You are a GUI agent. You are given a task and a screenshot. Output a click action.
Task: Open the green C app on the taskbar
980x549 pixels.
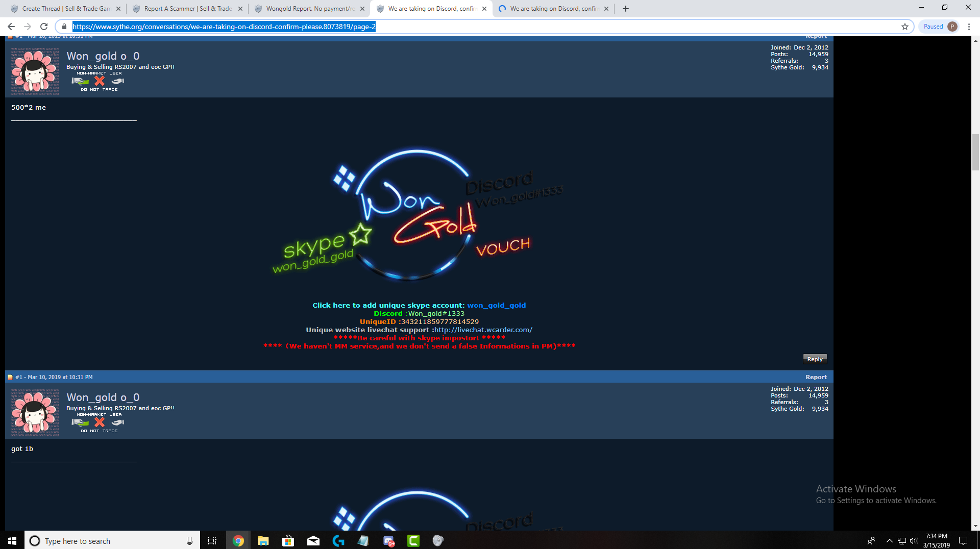pyautogui.click(x=413, y=541)
